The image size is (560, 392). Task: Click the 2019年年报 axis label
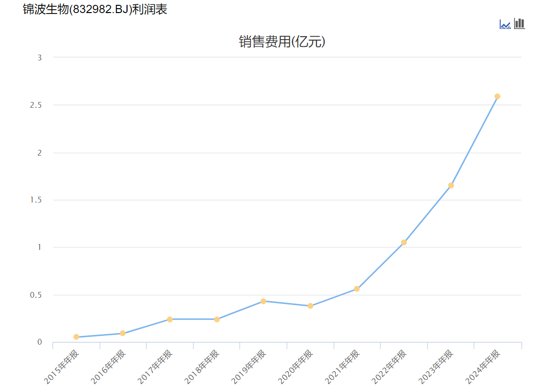point(248,367)
